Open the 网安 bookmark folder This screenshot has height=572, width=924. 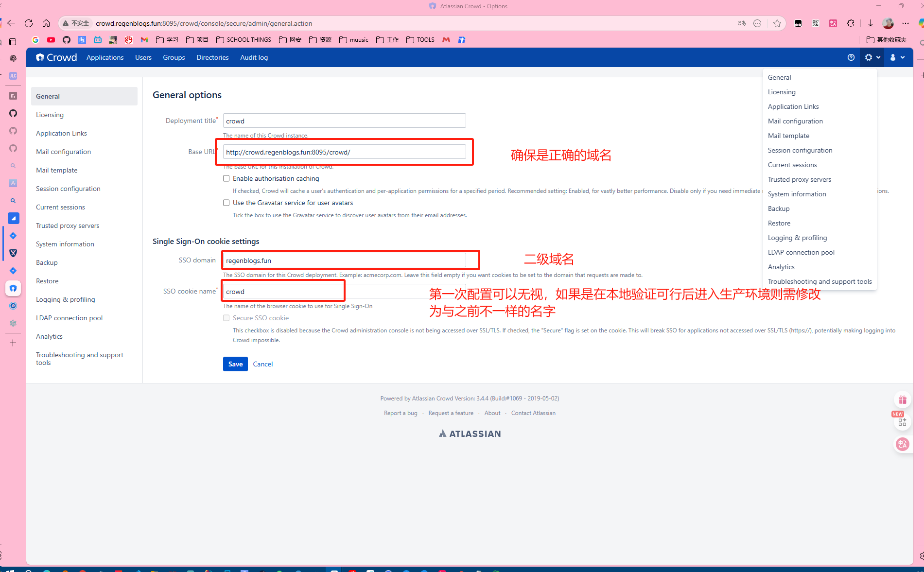click(x=290, y=40)
